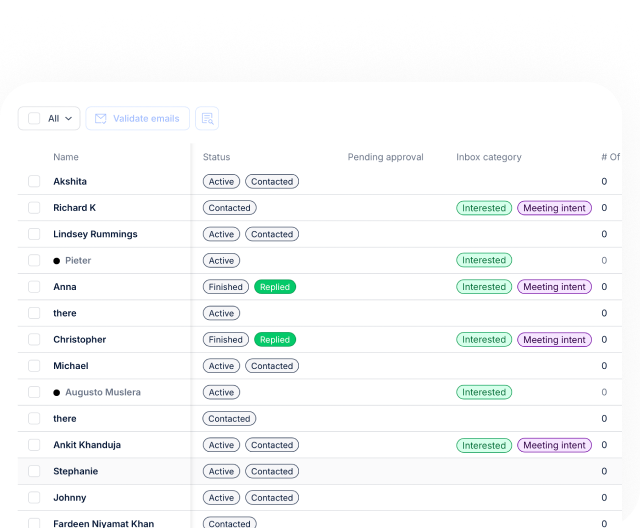The width and height of the screenshot is (640, 528).
Task: Click Pieter's Interested tag
Action: tap(484, 260)
